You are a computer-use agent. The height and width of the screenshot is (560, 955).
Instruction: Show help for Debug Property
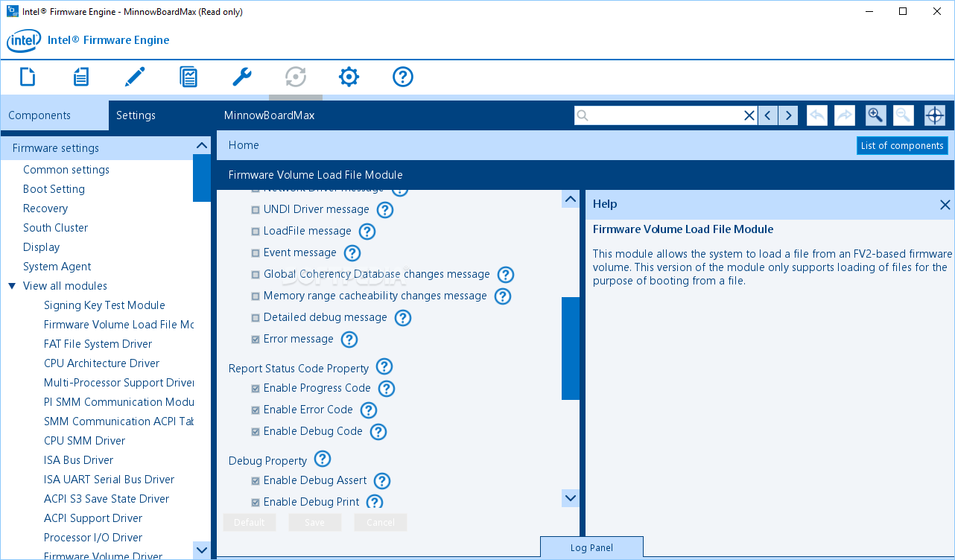pos(323,459)
